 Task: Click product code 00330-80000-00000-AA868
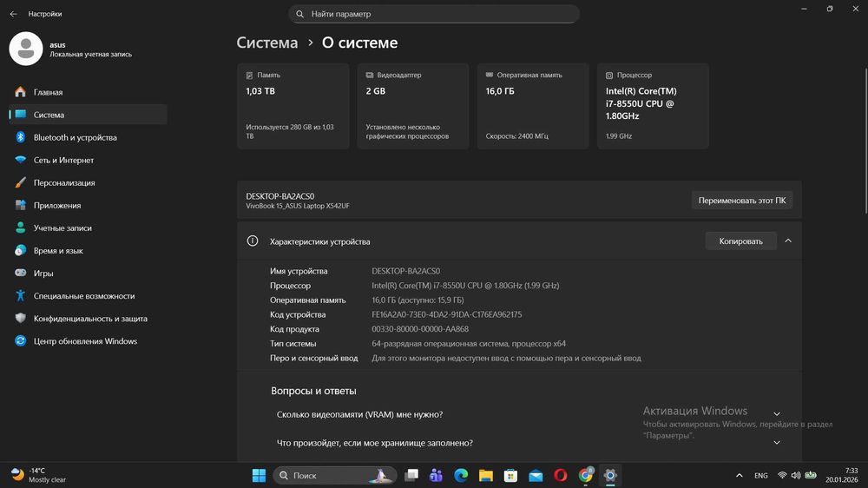coord(420,329)
